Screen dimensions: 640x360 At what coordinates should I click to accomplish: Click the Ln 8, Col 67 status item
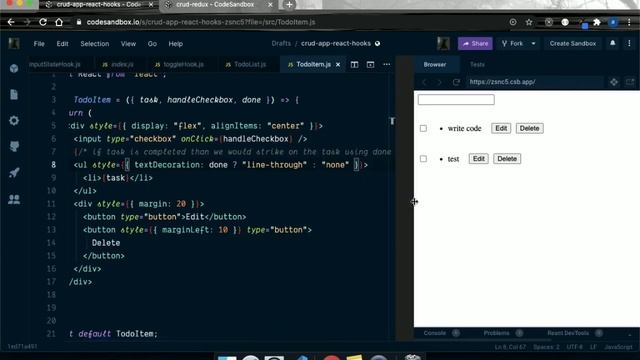pyautogui.click(x=510, y=347)
